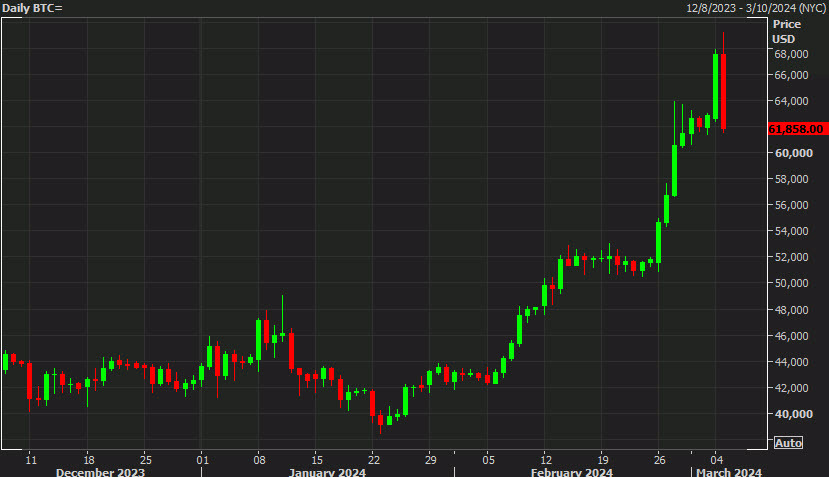Click the 05 date tick in February
Viewport: 829px width, 477px height.
[488, 460]
